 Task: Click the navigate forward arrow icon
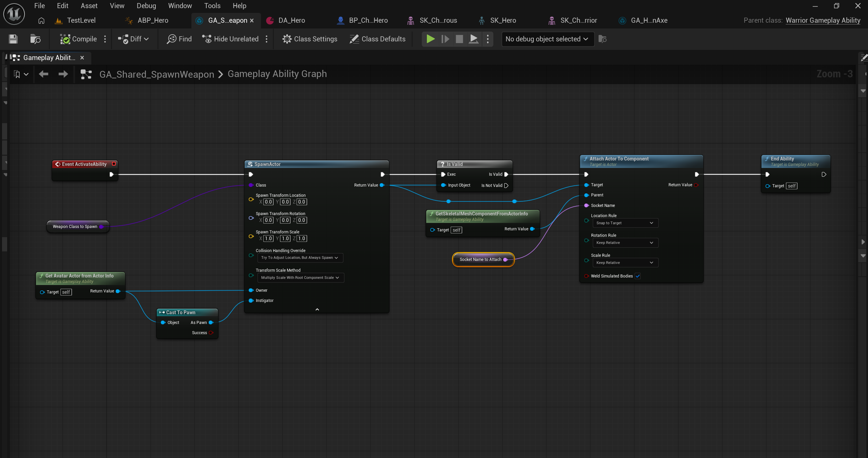point(63,74)
